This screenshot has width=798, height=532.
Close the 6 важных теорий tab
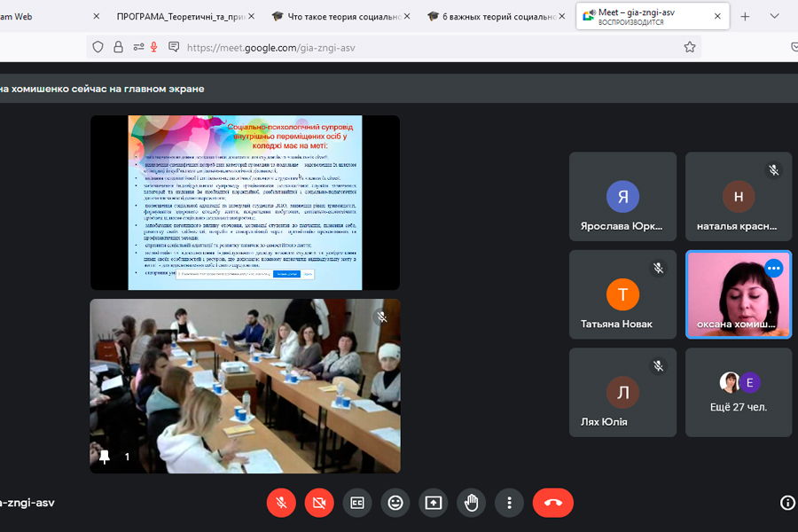coord(562,16)
